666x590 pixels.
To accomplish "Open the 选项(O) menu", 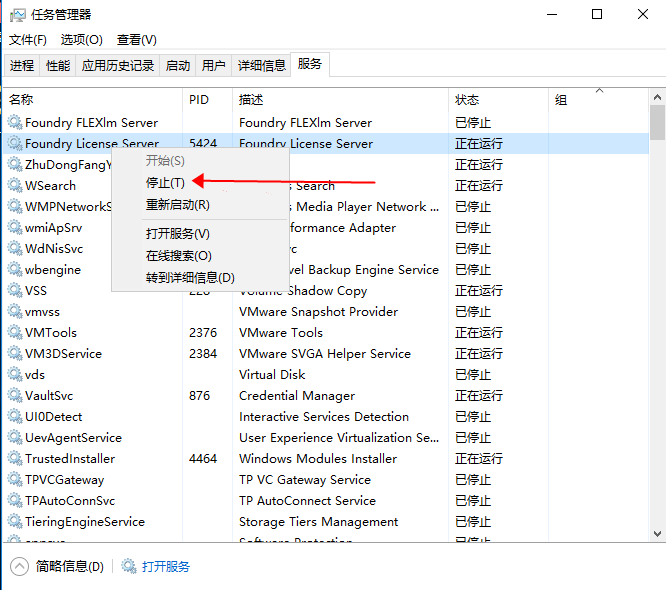I will [82, 40].
